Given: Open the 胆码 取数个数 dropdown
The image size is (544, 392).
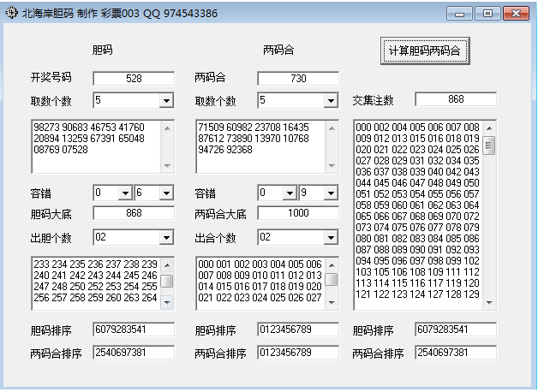Looking at the screenshot, I should coord(166,101).
